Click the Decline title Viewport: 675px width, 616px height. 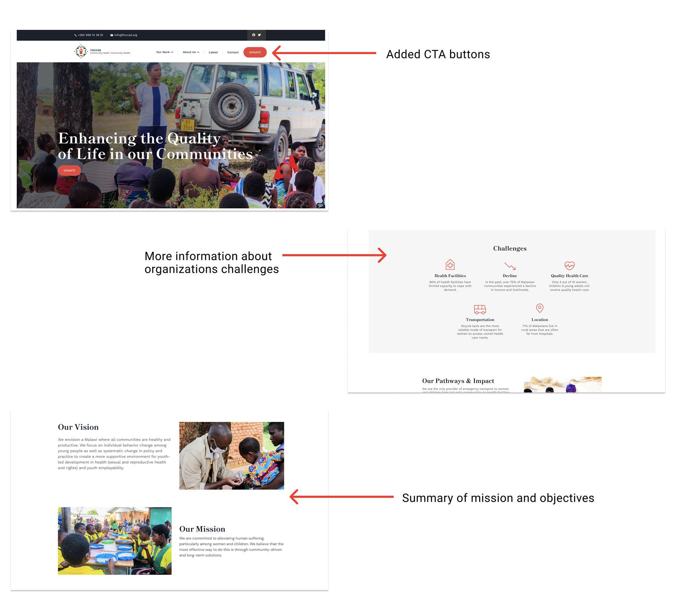tap(510, 276)
